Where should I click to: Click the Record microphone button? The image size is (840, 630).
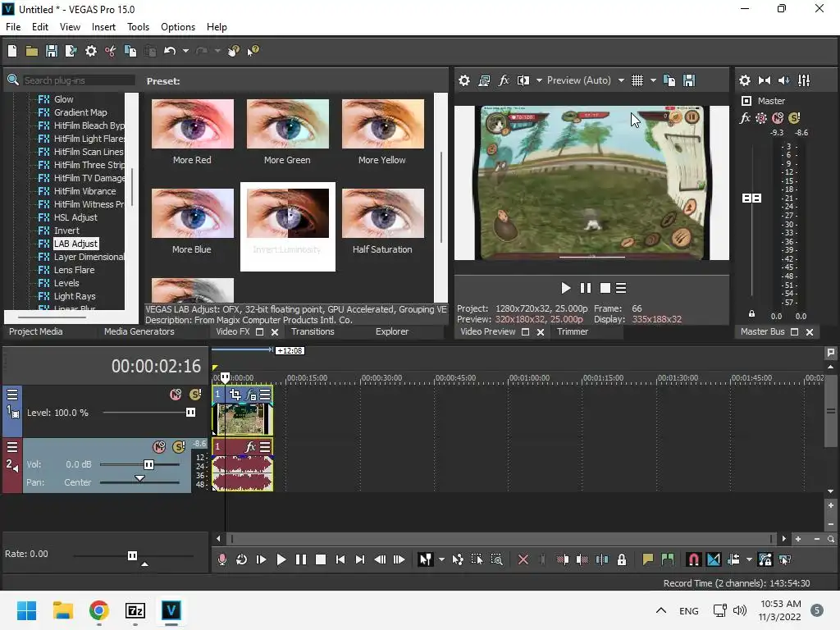click(221, 559)
